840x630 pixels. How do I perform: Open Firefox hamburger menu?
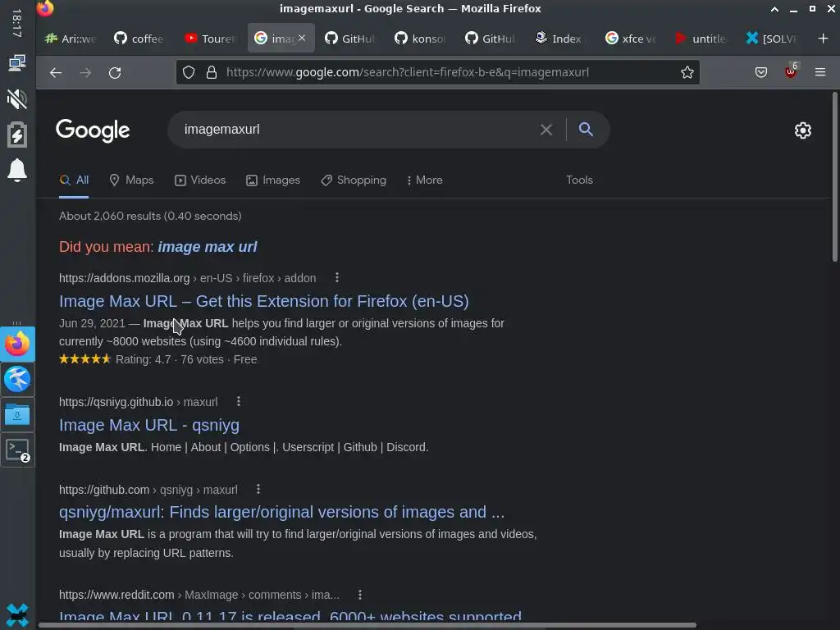click(820, 72)
